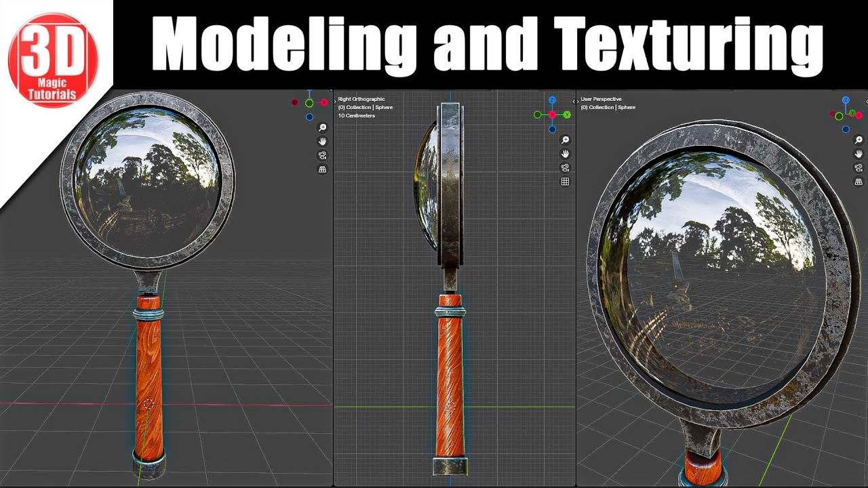Image resolution: width=868 pixels, height=488 pixels.
Task: Switch perspective/orthographic grid icon in User Perspective viewport
Action: [x=859, y=182]
